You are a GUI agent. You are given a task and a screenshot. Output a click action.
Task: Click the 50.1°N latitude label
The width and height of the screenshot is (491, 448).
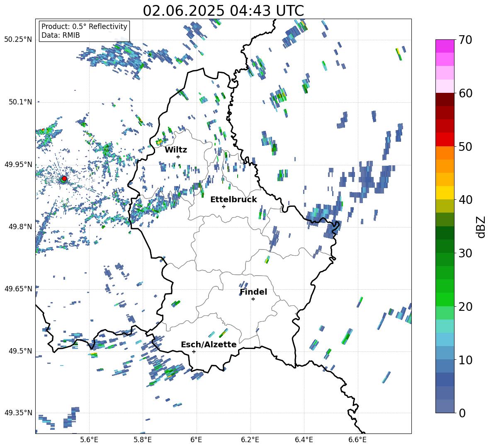pyautogui.click(x=20, y=102)
